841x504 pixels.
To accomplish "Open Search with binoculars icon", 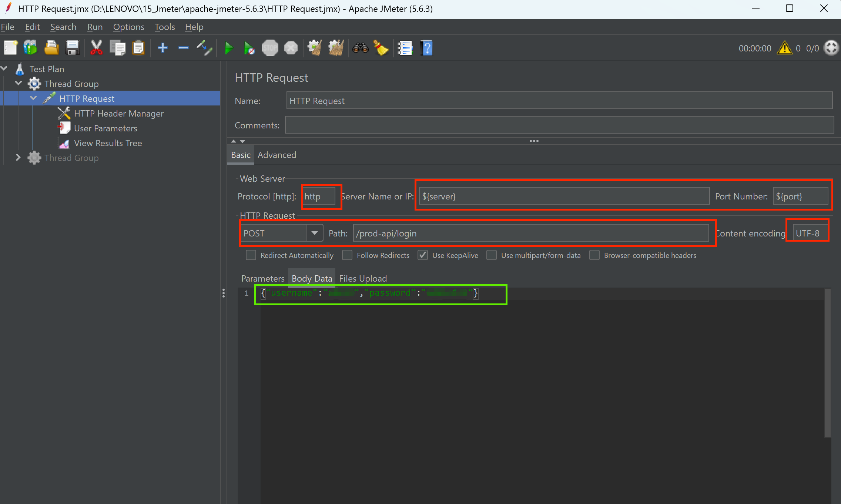I will (360, 48).
